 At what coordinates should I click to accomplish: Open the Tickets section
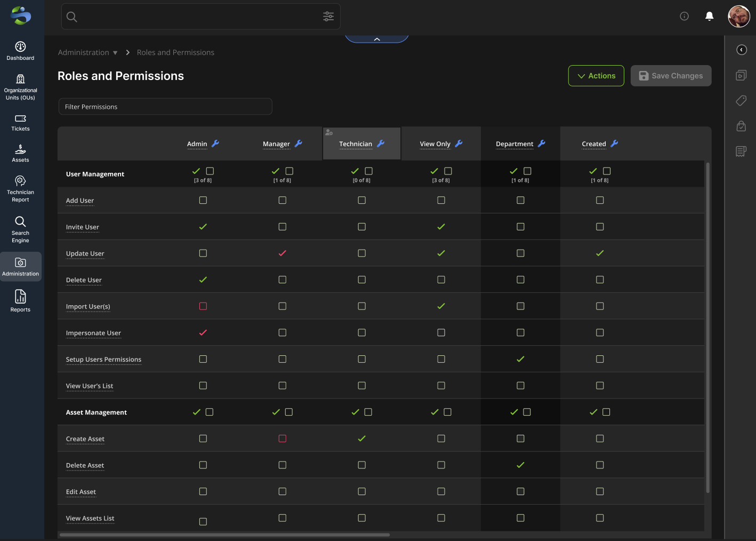20,123
